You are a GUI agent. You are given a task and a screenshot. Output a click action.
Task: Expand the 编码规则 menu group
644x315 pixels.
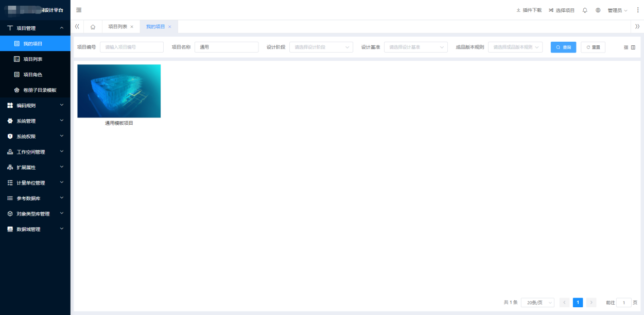35,105
